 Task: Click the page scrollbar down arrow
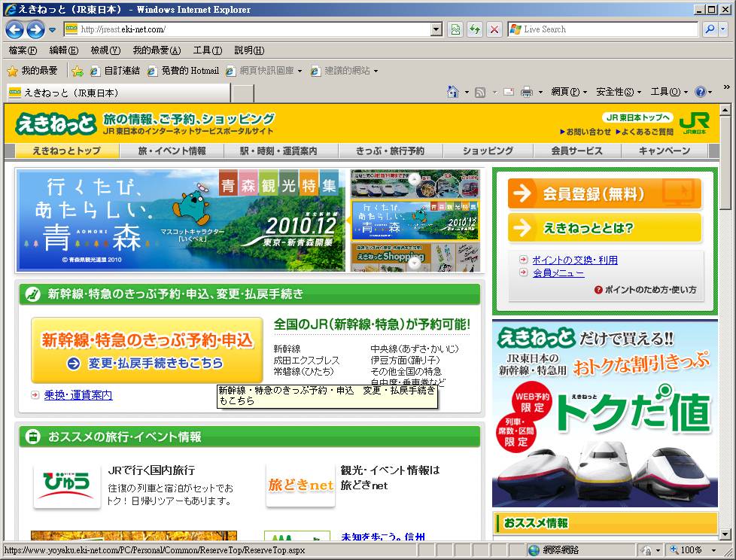click(x=725, y=534)
